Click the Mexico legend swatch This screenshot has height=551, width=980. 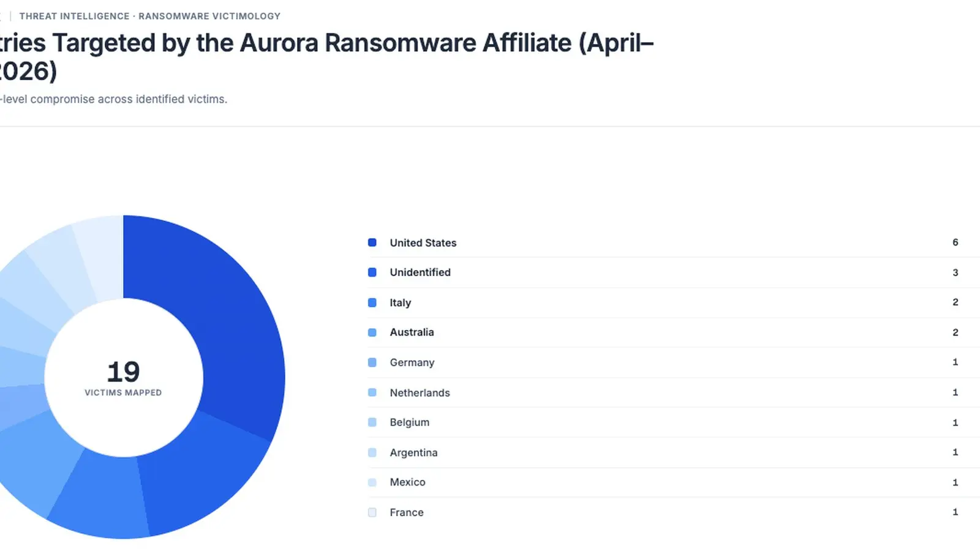pyautogui.click(x=372, y=482)
